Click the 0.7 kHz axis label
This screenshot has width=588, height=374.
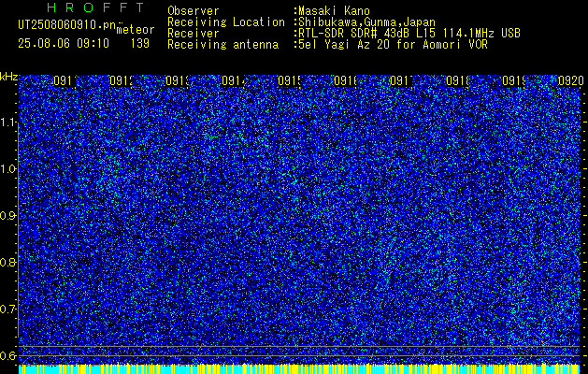tap(9, 309)
